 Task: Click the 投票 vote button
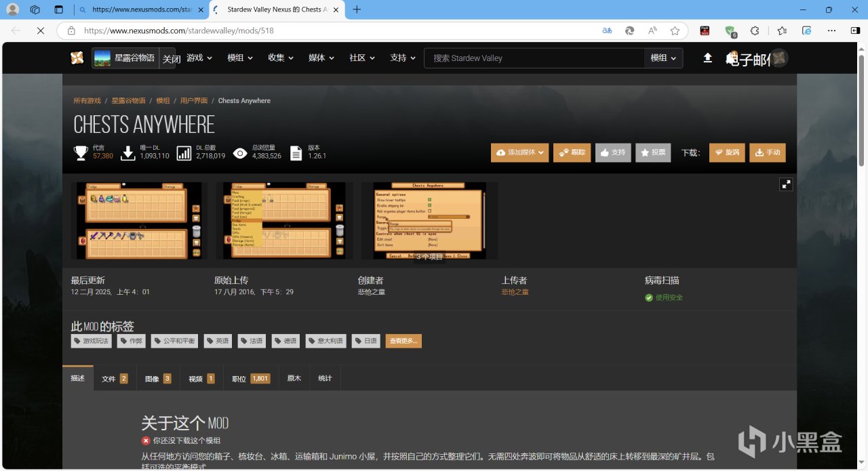click(x=653, y=152)
